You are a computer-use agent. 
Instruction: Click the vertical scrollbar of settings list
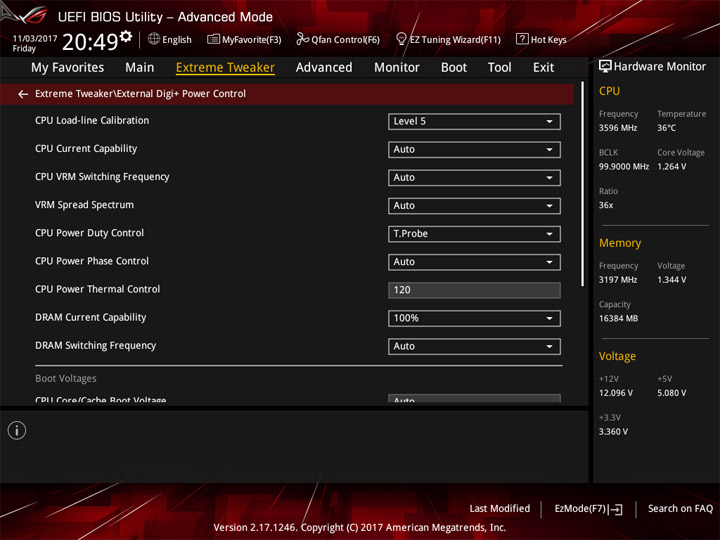pos(583,184)
